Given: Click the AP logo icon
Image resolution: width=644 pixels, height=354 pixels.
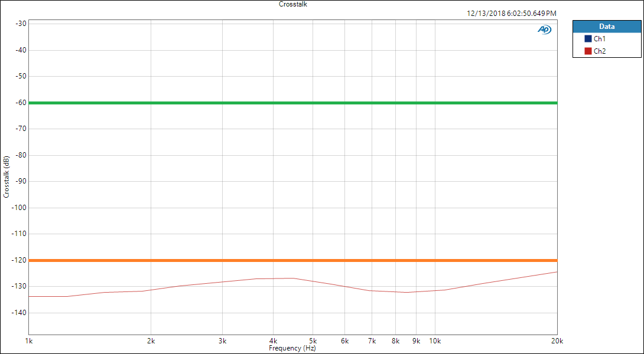Looking at the screenshot, I should pos(545,29).
